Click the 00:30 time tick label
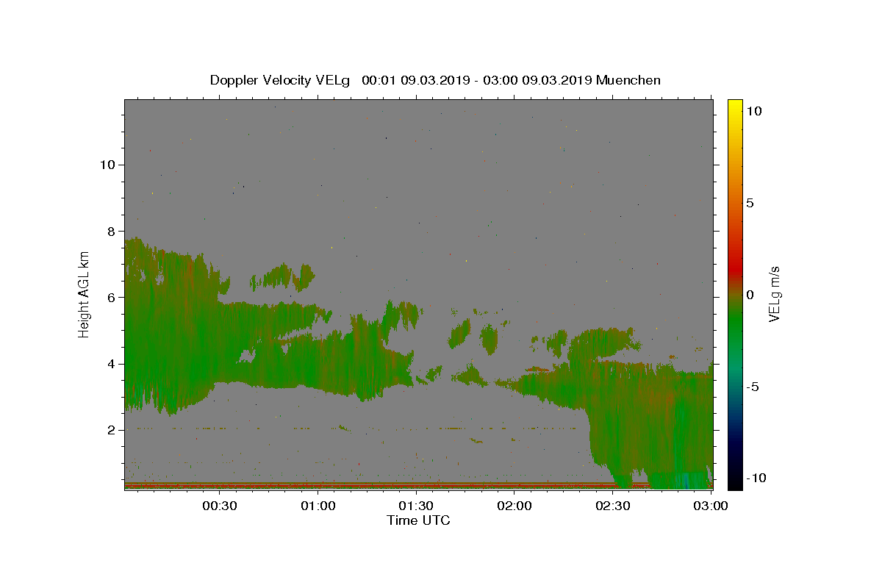Screen dimensions: 882x588 220,506
